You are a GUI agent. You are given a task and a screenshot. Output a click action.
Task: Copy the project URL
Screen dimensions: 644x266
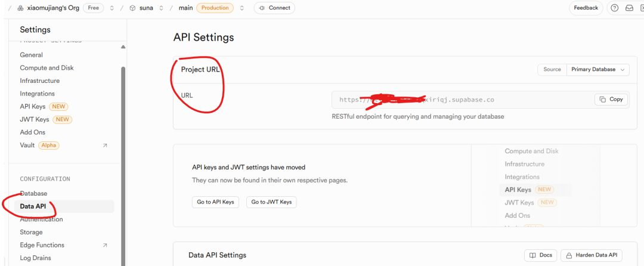(x=611, y=100)
